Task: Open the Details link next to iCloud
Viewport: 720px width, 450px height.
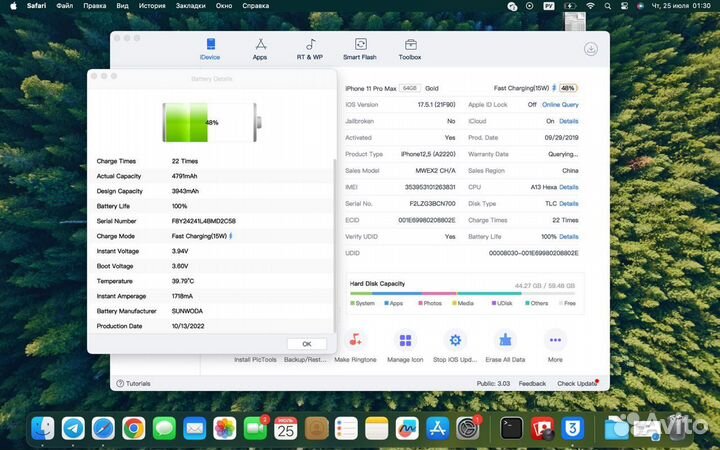Action: tap(569, 121)
